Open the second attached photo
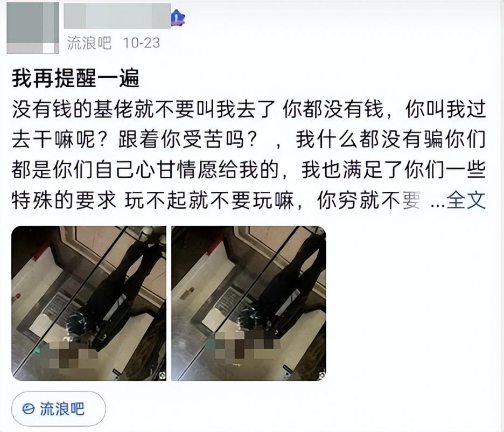This screenshot has height=432, width=504. point(249,303)
